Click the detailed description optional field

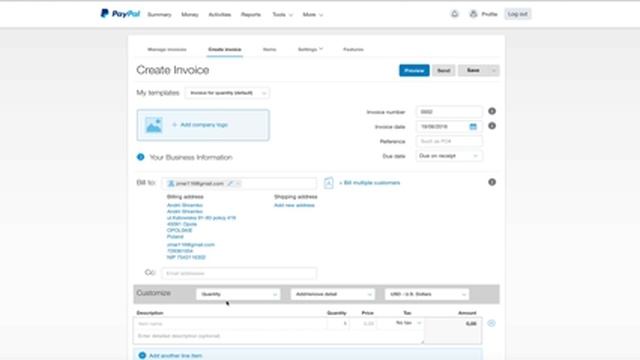coord(278,336)
